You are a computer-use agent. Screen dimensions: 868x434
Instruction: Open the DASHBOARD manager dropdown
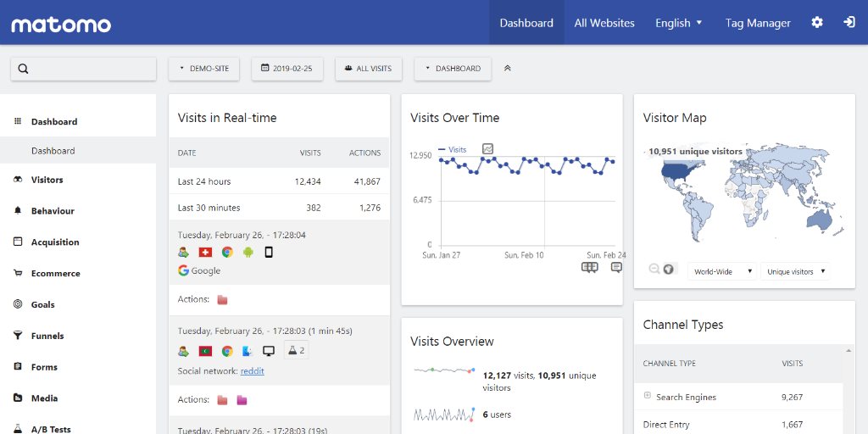pyautogui.click(x=453, y=69)
